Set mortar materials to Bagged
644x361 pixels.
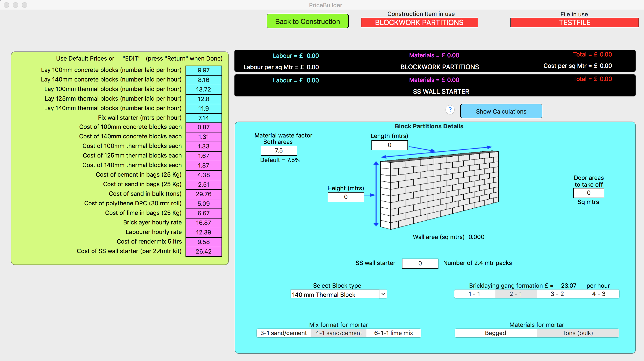coord(495,333)
